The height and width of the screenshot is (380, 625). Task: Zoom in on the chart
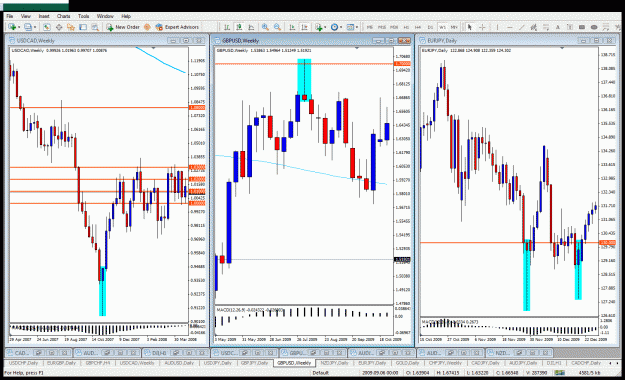click(x=265, y=27)
